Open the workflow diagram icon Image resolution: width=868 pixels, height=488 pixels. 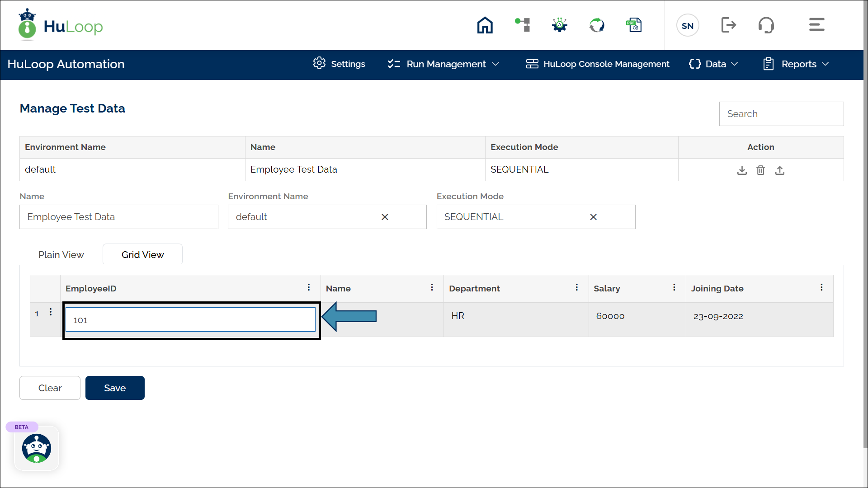pyautogui.click(x=523, y=25)
